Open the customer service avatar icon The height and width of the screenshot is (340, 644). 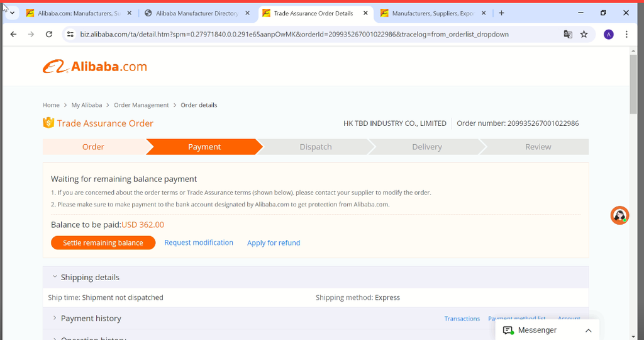(x=619, y=215)
